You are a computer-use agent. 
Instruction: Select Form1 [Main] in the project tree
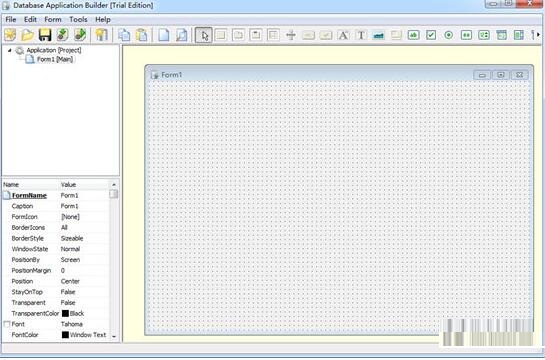click(x=55, y=59)
